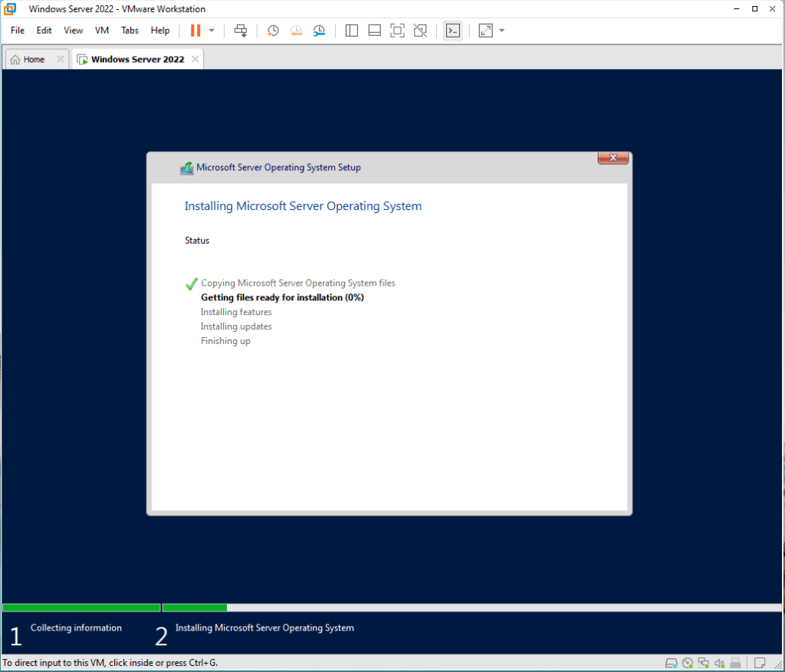This screenshot has height=672, width=785.
Task: Toggle the library sidebar panel
Action: coord(352,31)
